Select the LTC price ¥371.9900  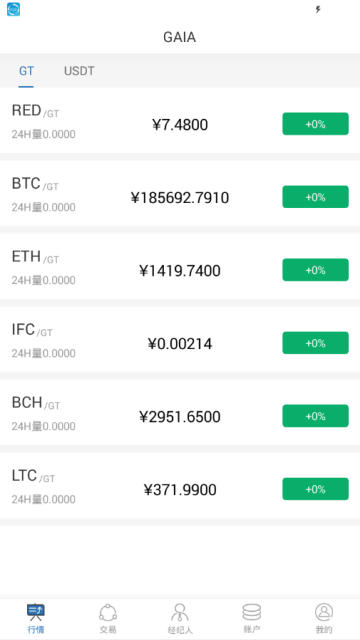click(x=180, y=490)
